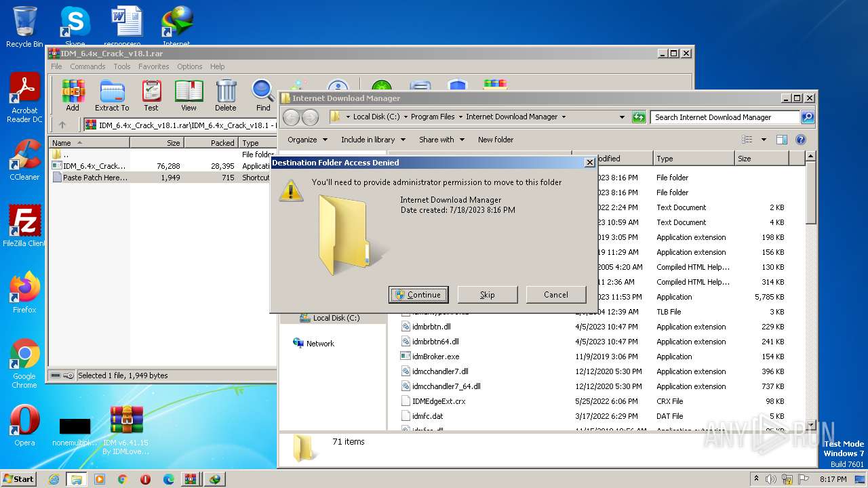Open Windows Media Player from the taskbar
This screenshot has width=868, height=488.
[x=100, y=479]
